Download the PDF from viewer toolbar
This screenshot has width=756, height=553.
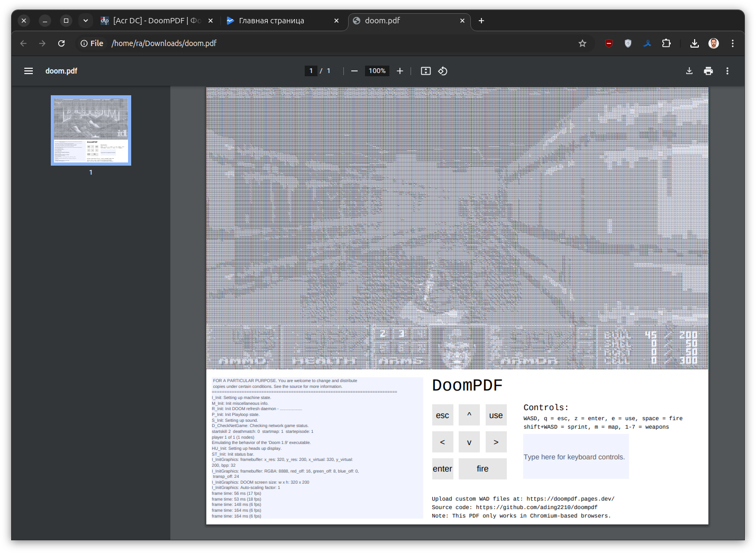[x=689, y=71]
